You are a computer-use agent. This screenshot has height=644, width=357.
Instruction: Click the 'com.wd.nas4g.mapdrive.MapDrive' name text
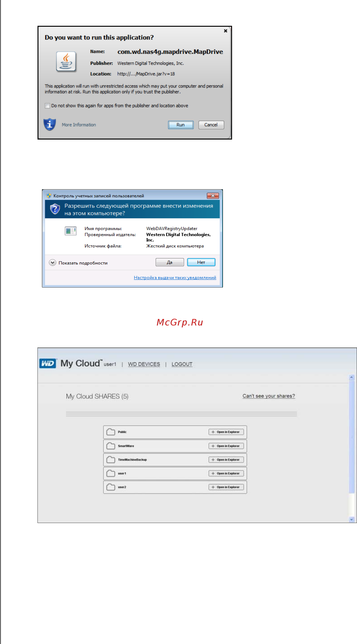coord(170,52)
